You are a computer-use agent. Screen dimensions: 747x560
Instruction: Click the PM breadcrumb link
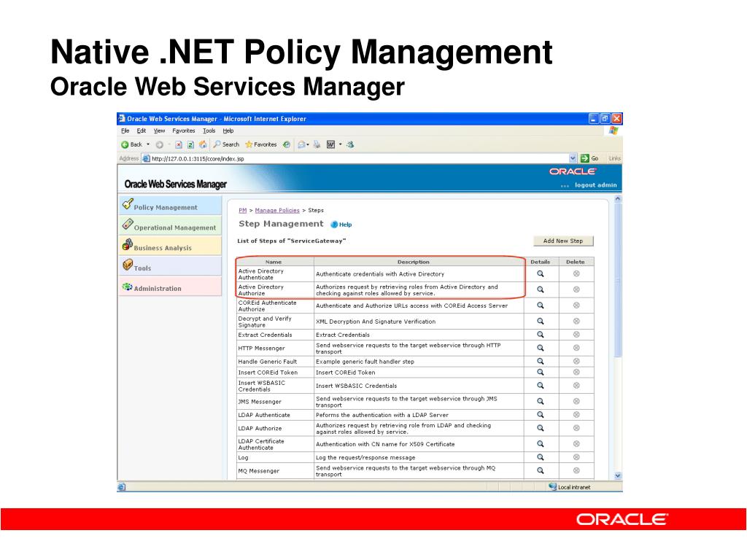click(x=242, y=210)
